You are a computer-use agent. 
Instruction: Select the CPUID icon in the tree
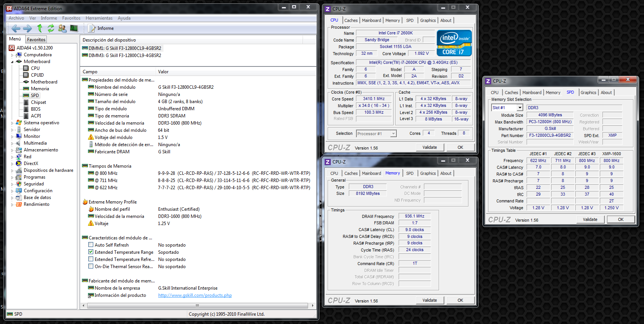click(x=26, y=75)
